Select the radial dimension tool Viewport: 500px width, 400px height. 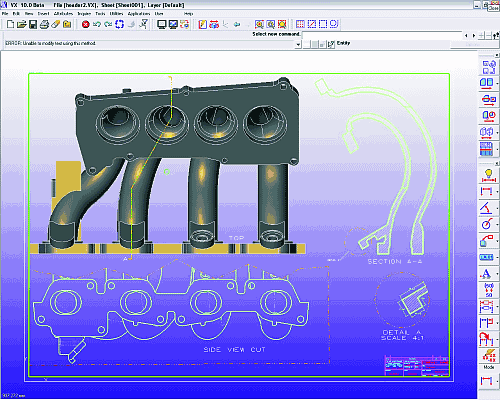click(487, 224)
